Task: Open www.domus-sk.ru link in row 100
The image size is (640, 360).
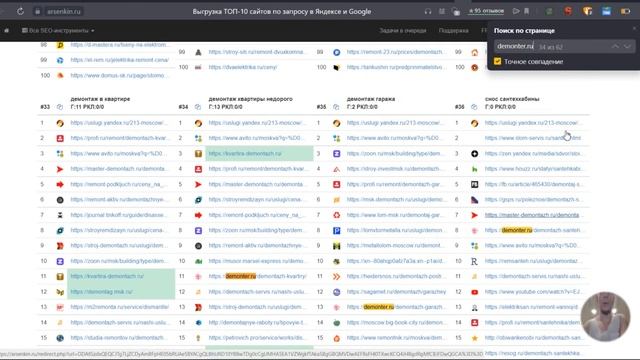Action: click(118, 76)
